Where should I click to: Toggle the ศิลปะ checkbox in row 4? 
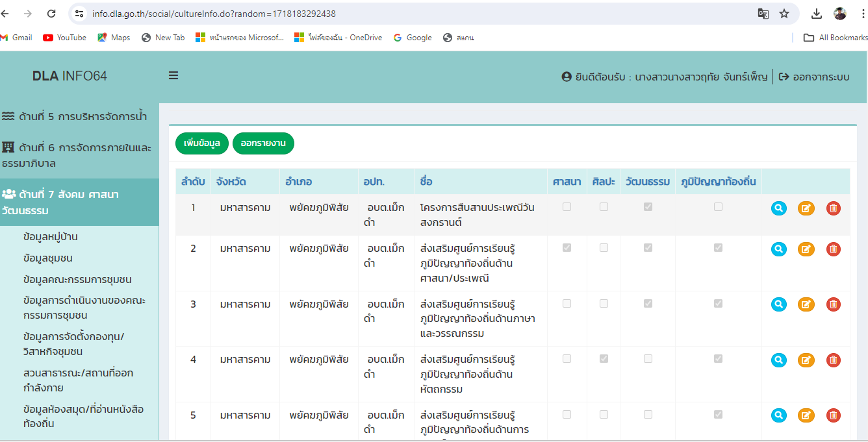tap(604, 359)
